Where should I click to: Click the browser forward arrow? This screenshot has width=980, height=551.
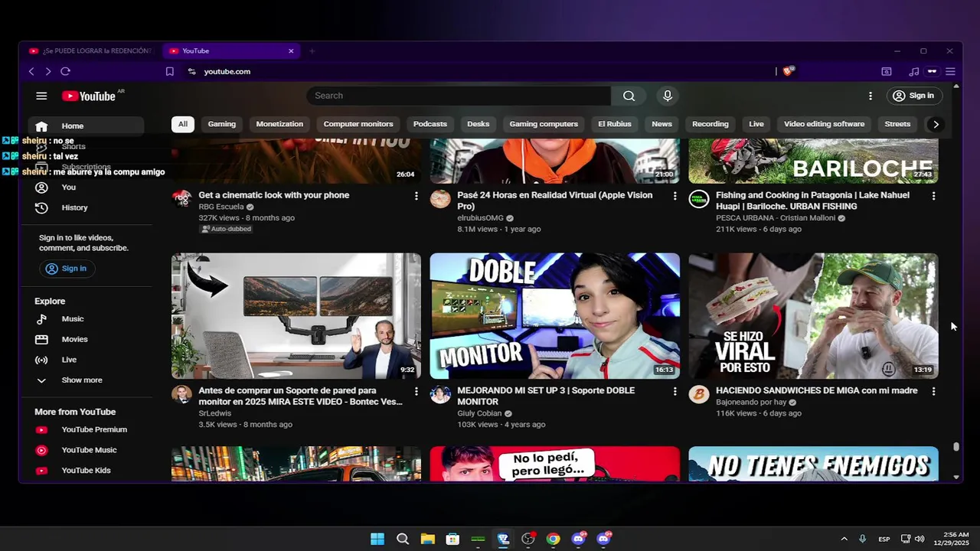tap(48, 71)
